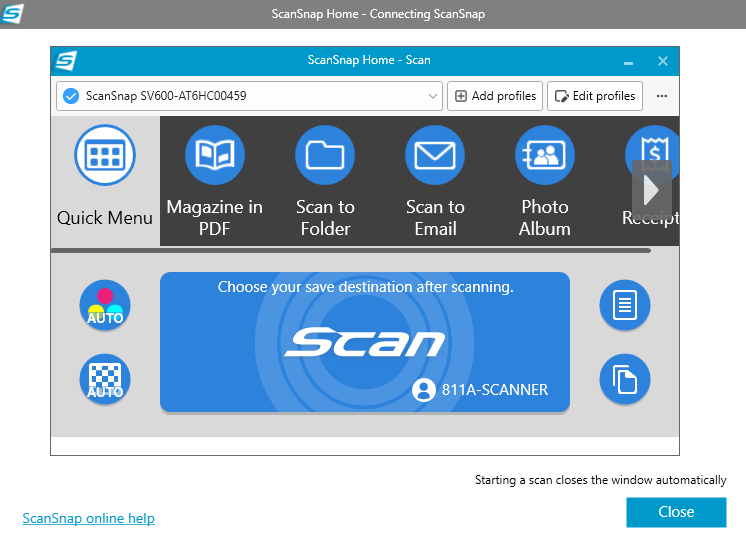Select the Photo Album profile
Image resolution: width=746 pixels, height=546 pixels.
point(545,156)
